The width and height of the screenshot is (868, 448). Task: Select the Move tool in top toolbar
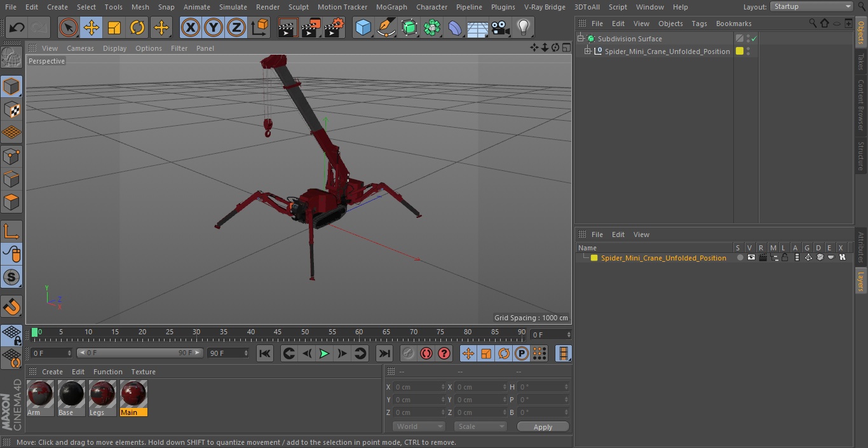tap(92, 27)
